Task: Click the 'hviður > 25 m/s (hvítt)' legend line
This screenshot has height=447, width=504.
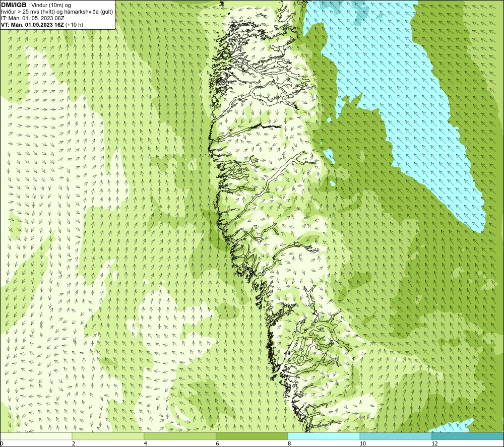Action: point(57,12)
